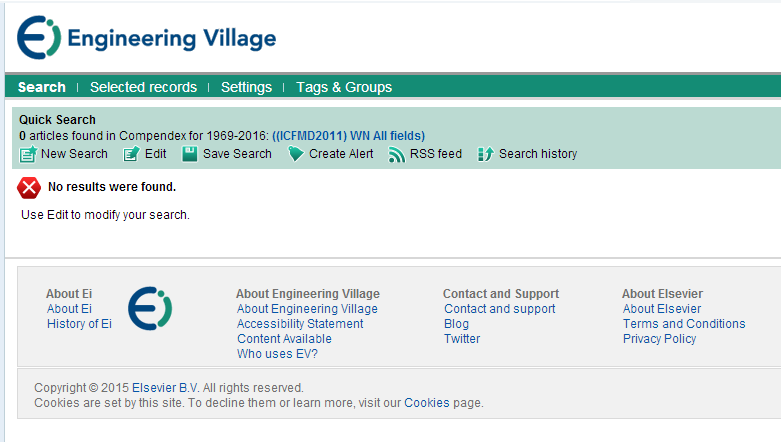Open the About Engineering Village link

(307, 309)
